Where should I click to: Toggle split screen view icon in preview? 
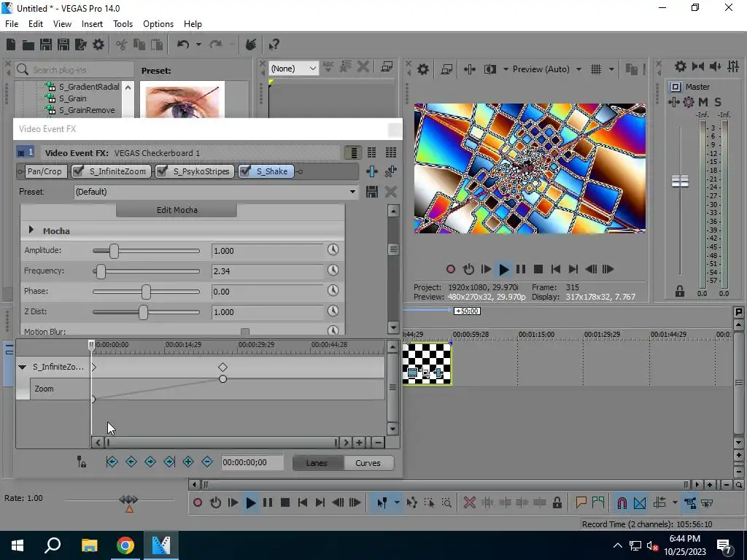(489, 69)
